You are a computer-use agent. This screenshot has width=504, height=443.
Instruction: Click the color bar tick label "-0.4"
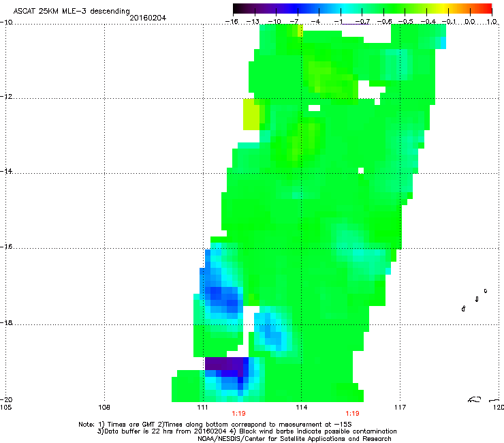(428, 22)
